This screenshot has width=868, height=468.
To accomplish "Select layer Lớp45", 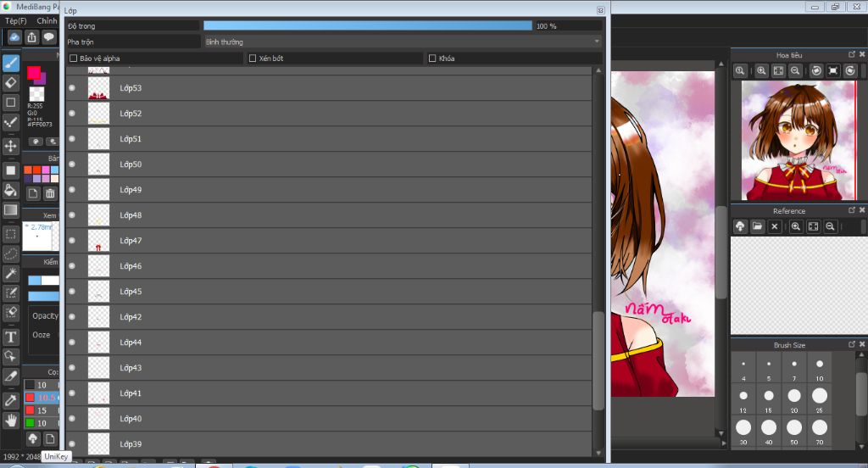I will click(x=329, y=292).
